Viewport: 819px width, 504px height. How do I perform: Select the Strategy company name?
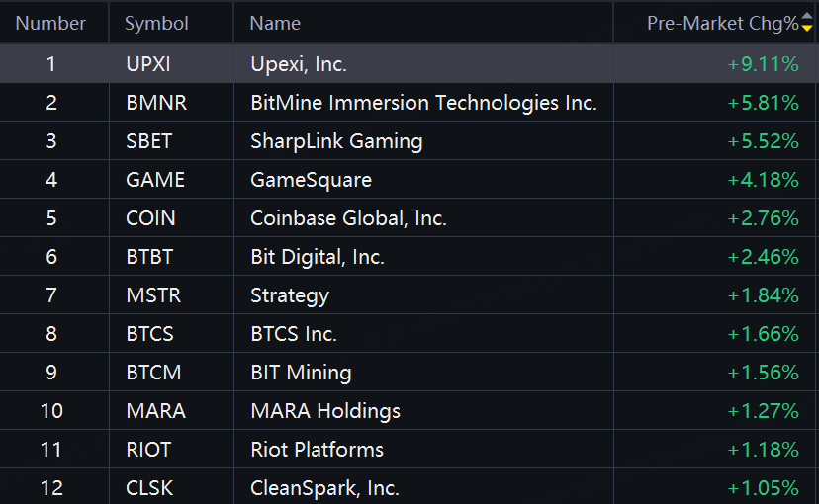pyautogui.click(x=290, y=295)
